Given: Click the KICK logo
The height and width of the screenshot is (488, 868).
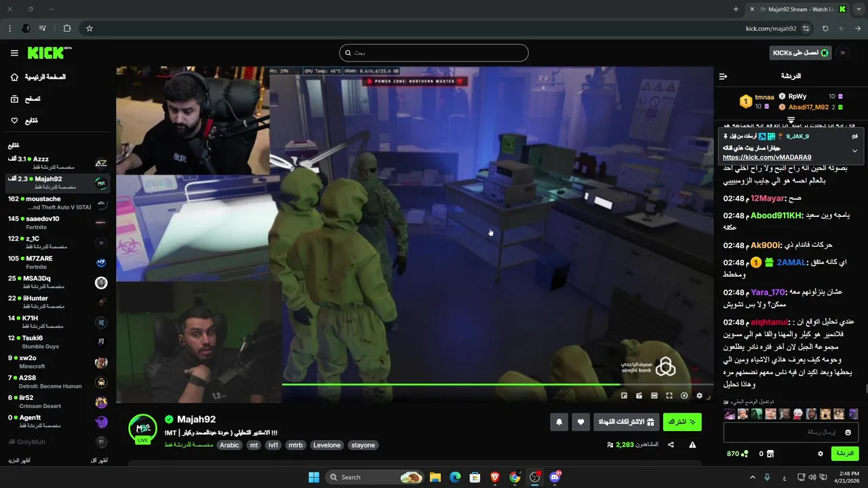Looking at the screenshot, I should (49, 53).
